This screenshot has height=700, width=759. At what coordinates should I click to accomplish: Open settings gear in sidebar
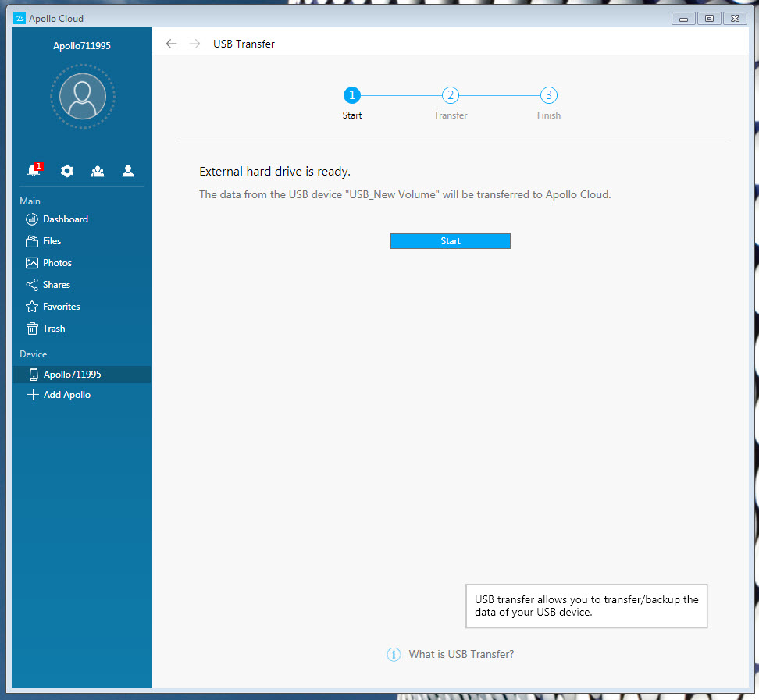point(67,171)
